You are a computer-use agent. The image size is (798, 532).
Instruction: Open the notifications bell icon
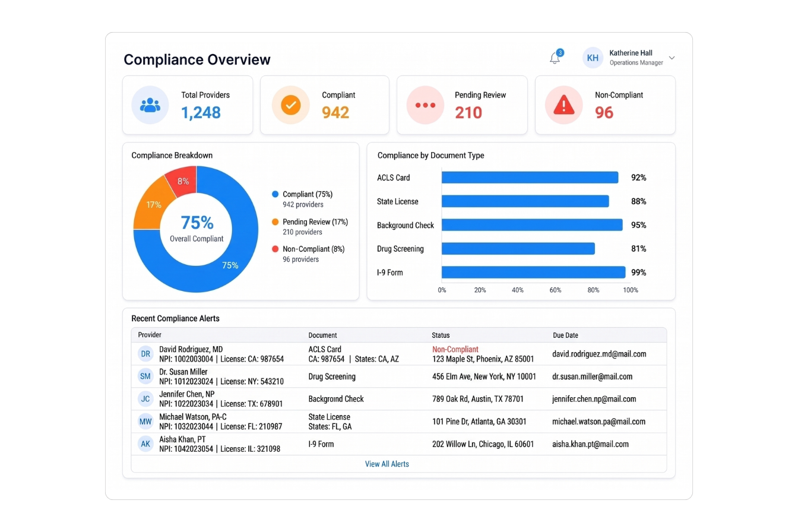tap(555, 58)
